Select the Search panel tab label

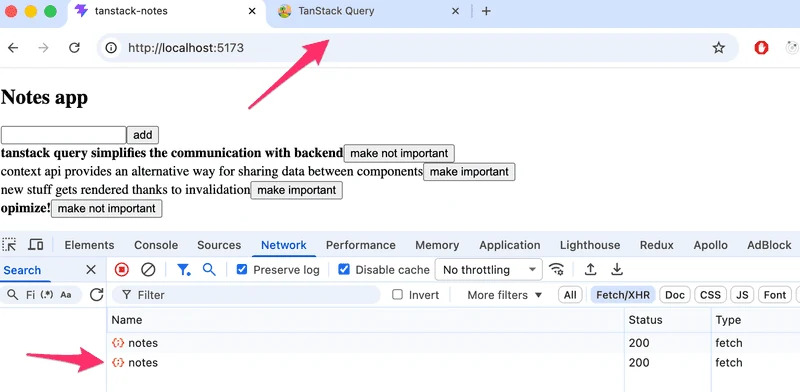pos(22,270)
